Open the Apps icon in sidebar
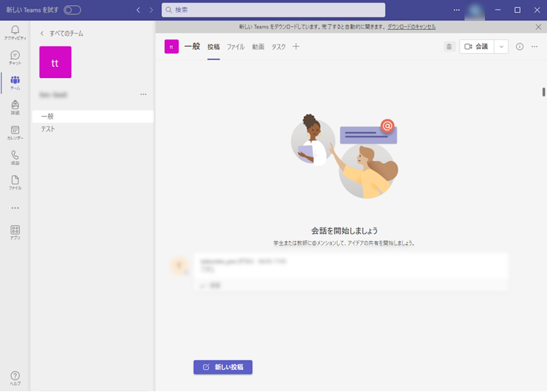This screenshot has width=547, height=392. pos(15,232)
